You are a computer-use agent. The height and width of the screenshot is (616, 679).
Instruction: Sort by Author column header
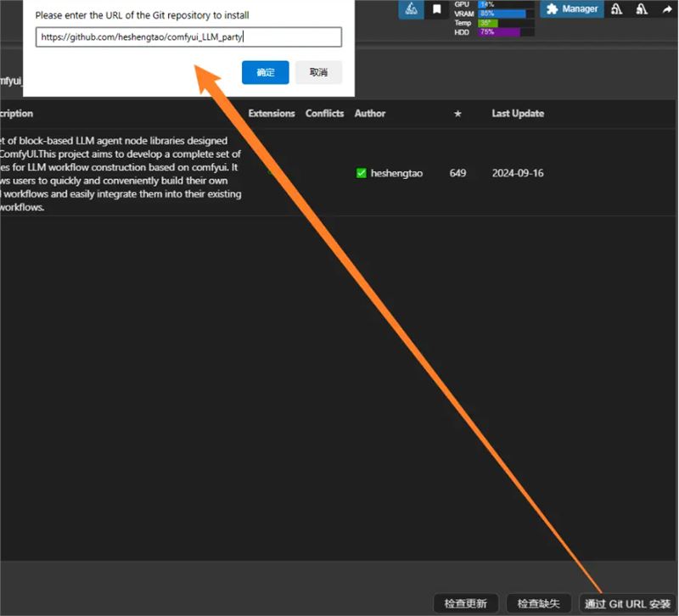point(370,114)
